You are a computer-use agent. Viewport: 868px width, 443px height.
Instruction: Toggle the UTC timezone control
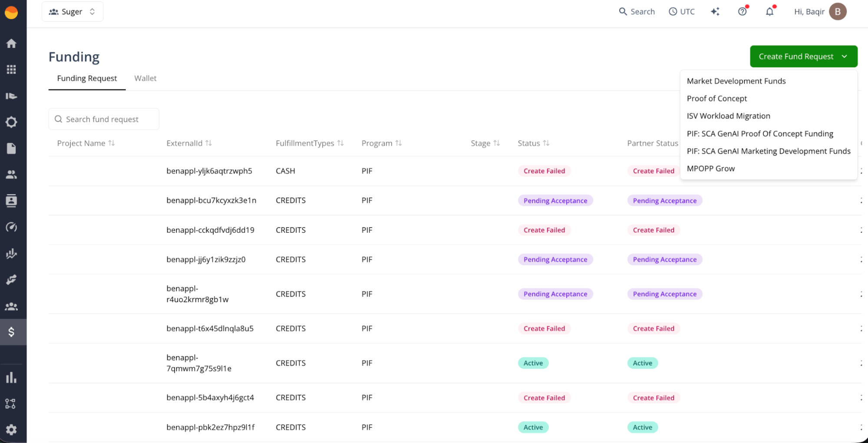(x=682, y=12)
